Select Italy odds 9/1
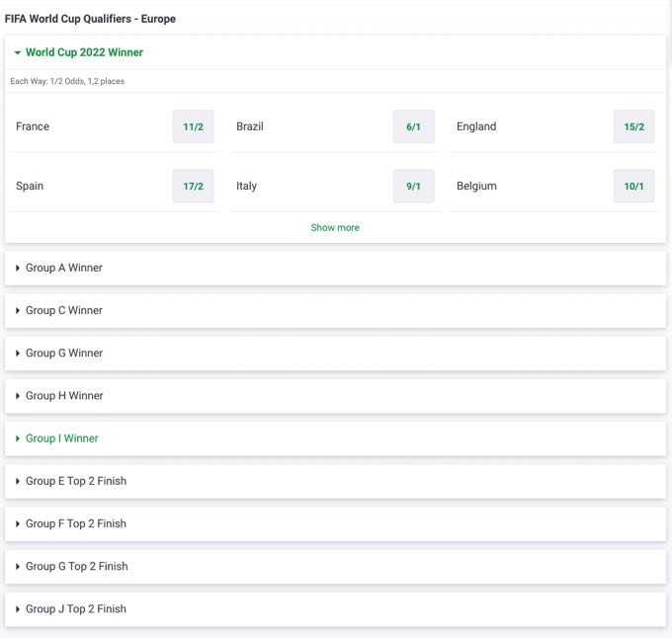The image size is (672, 638). [x=413, y=187]
